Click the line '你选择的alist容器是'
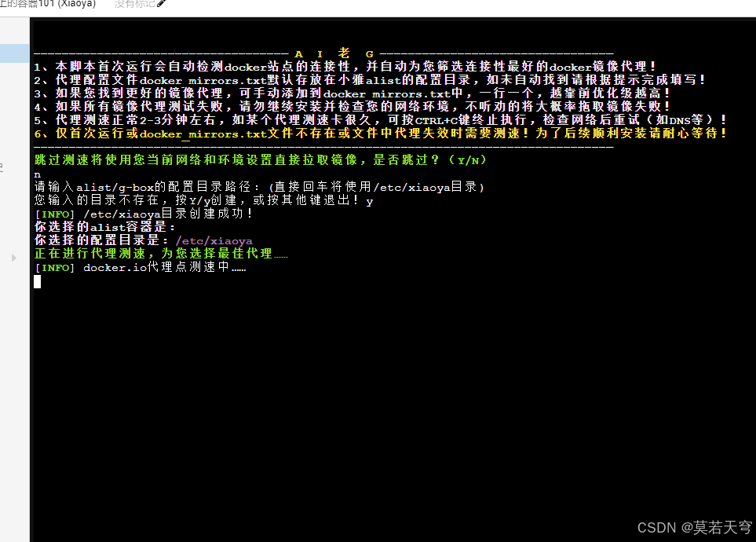 [105, 226]
